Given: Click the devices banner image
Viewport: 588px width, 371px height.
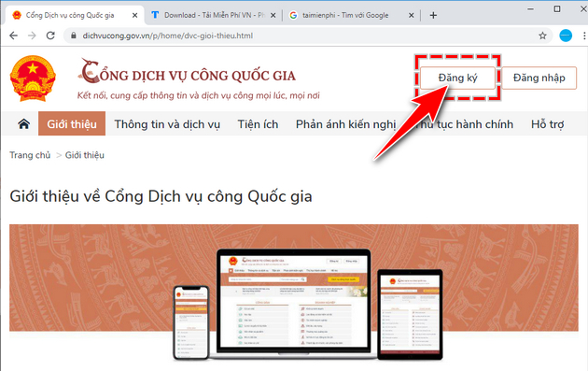Looking at the screenshot, I should 294,293.
